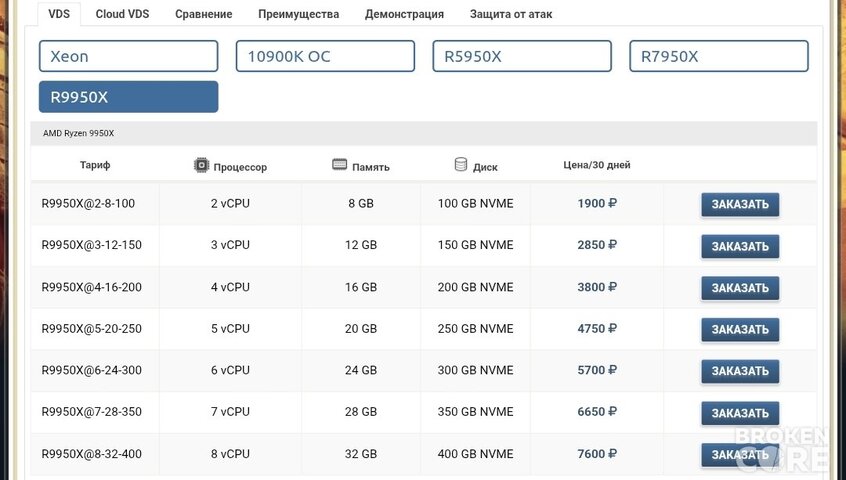Viewport: 846px width, 480px height.
Task: Go to the Демонстрация tab
Action: tap(404, 14)
